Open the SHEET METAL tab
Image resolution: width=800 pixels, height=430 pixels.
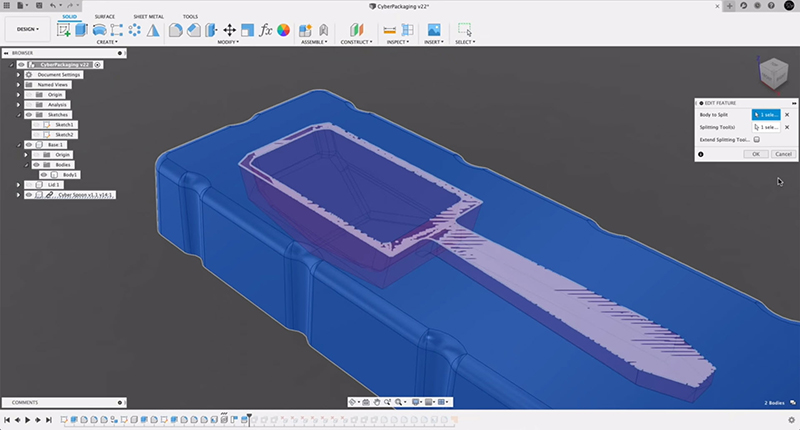148,17
